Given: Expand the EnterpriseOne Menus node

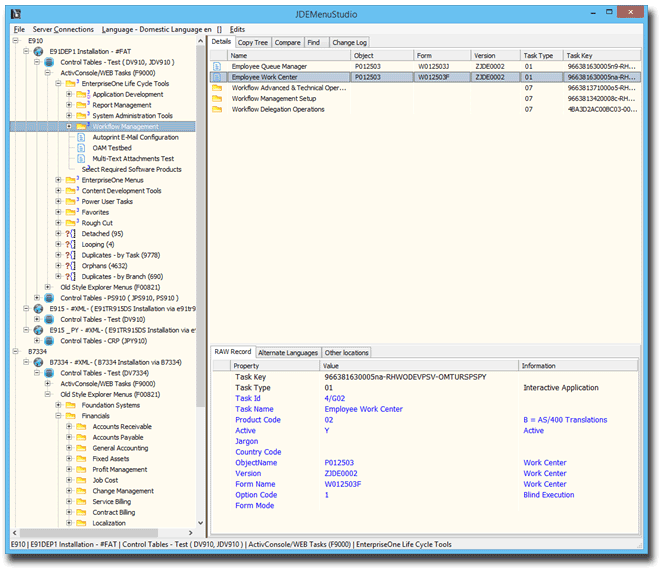Looking at the screenshot, I should coord(58,180).
